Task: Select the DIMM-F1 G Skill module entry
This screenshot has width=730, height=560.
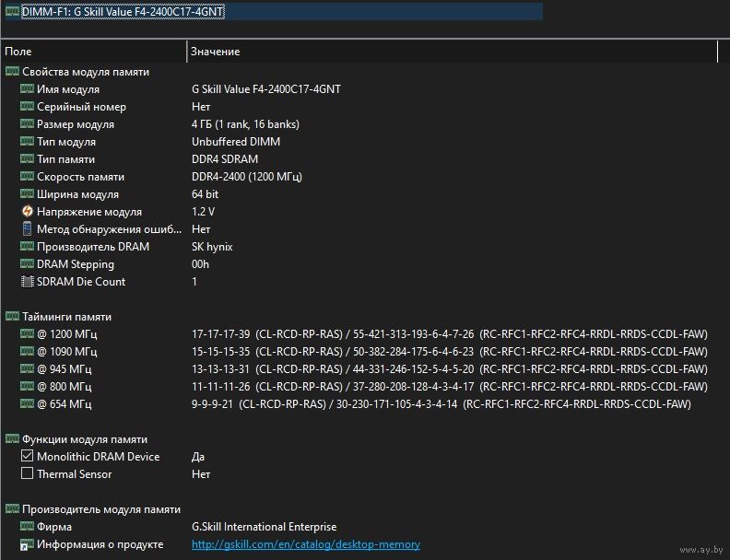Action: [x=123, y=12]
